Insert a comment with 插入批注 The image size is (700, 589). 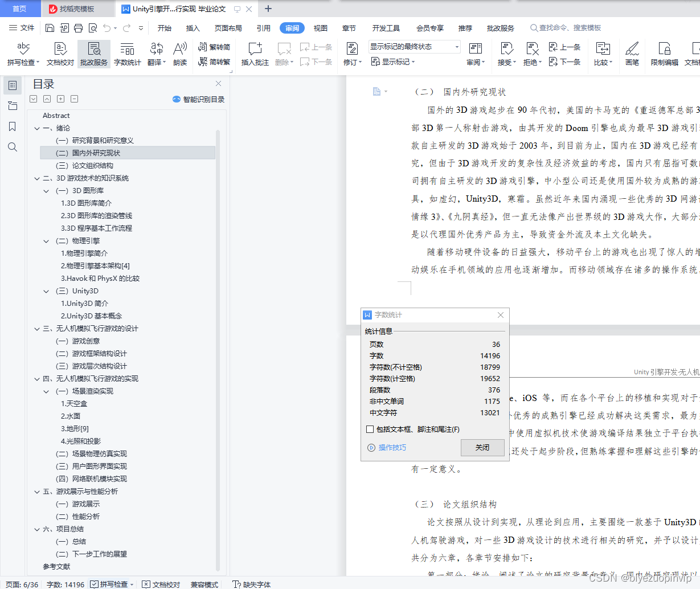[255, 54]
